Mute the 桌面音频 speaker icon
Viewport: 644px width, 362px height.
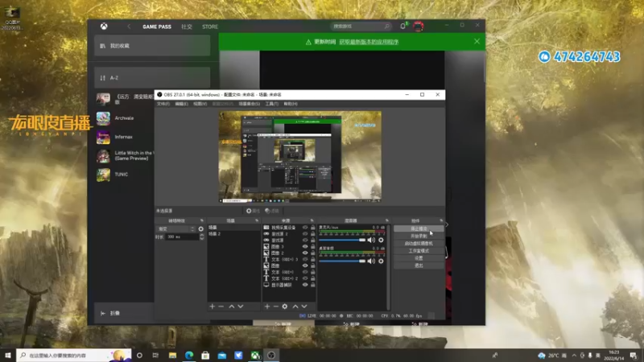click(371, 261)
